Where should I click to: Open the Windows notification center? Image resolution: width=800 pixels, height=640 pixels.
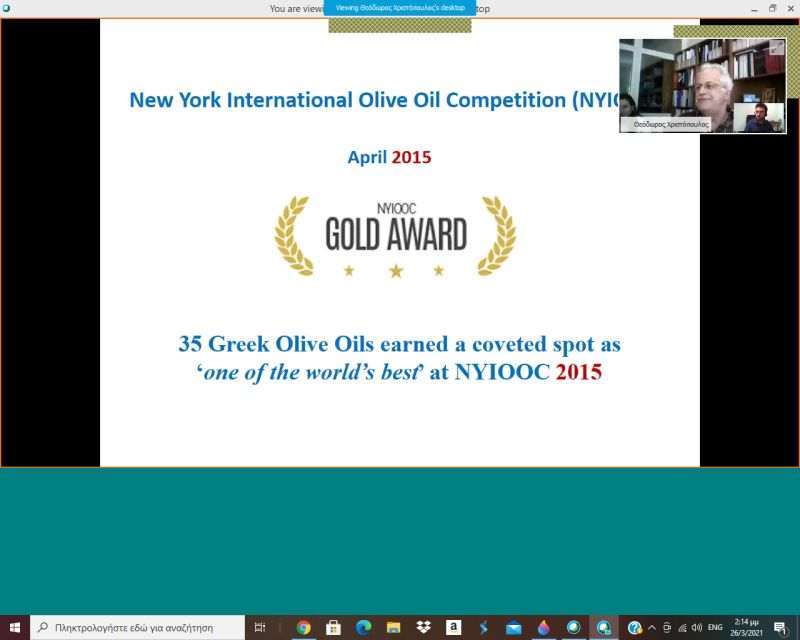(780, 627)
